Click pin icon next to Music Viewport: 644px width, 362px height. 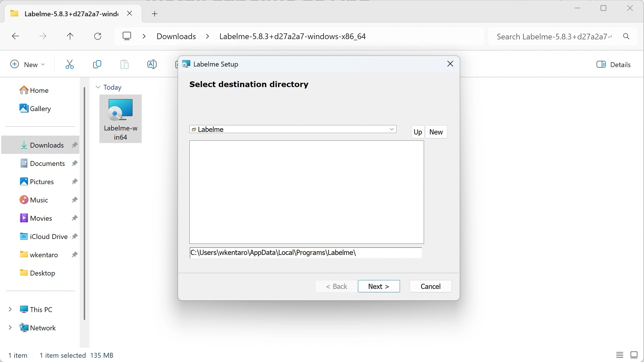75,200
